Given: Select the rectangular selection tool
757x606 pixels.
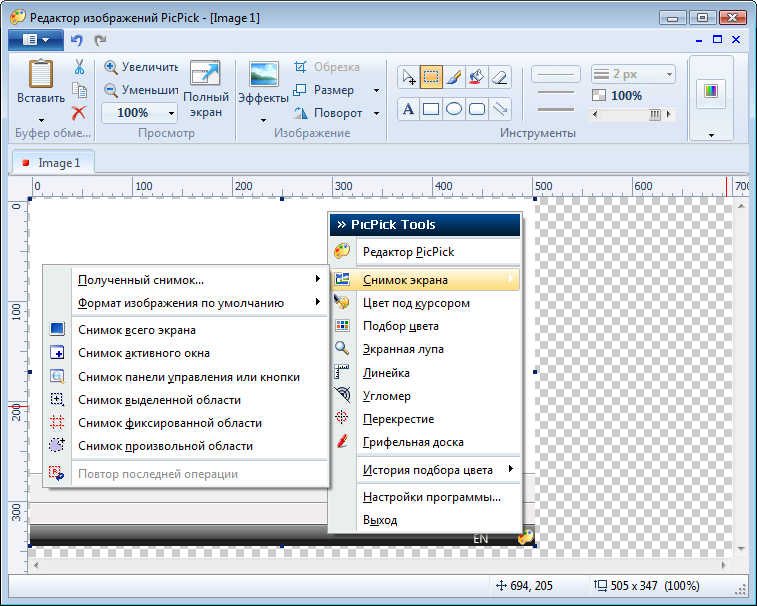Looking at the screenshot, I should click(x=431, y=77).
